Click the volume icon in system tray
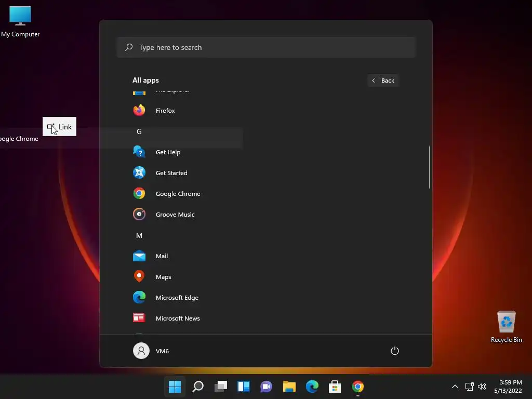Image resolution: width=532 pixels, height=399 pixels. coord(482,387)
